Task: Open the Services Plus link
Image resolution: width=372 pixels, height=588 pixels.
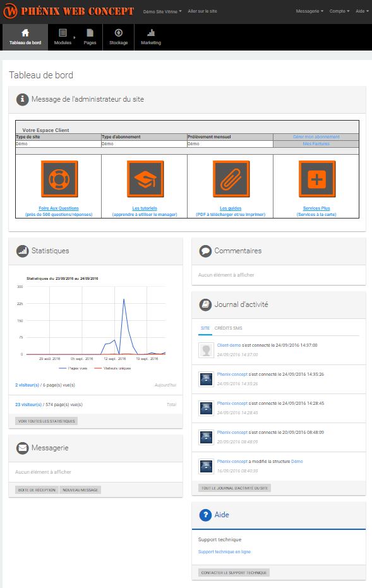Action: pos(316,208)
